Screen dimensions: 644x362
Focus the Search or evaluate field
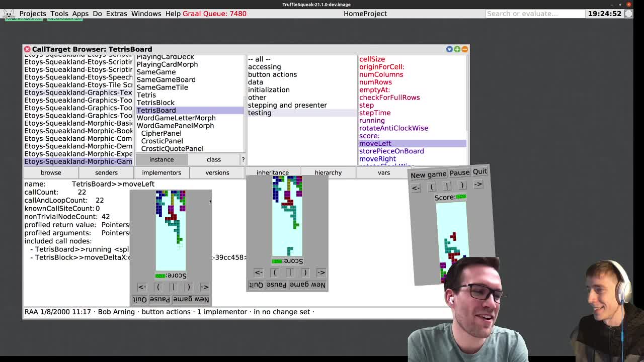coord(534,14)
